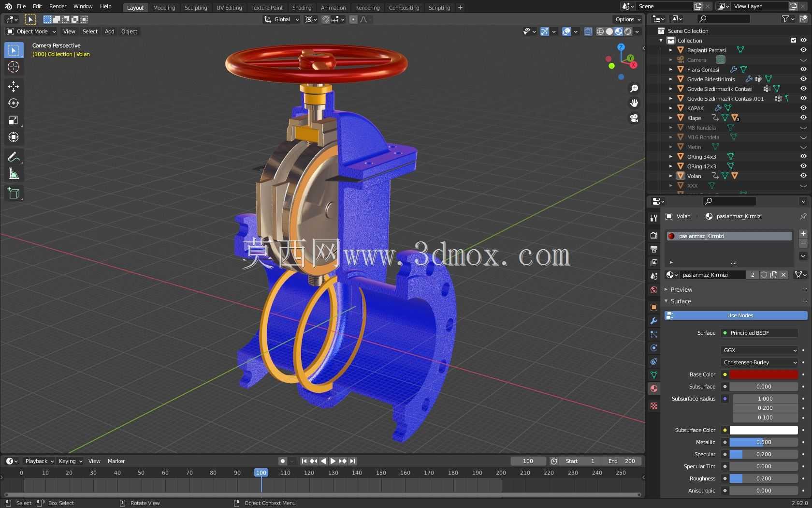Switch to the UV Editing workspace tab
The width and height of the screenshot is (812, 508).
pyautogui.click(x=229, y=7)
